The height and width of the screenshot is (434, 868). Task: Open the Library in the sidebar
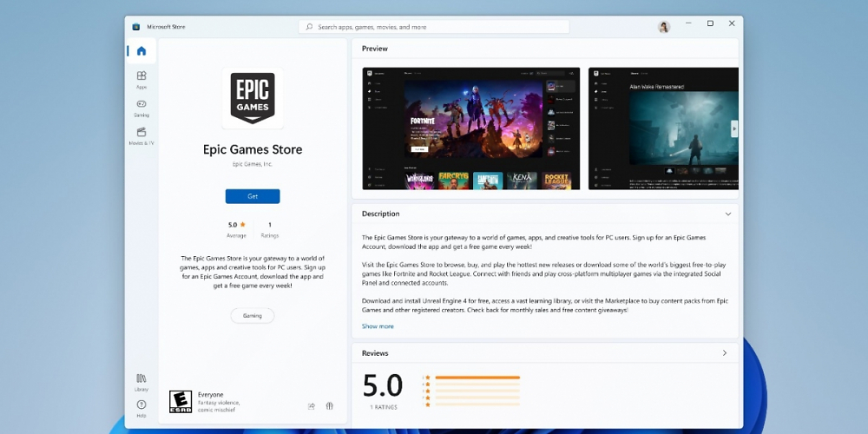tap(141, 382)
